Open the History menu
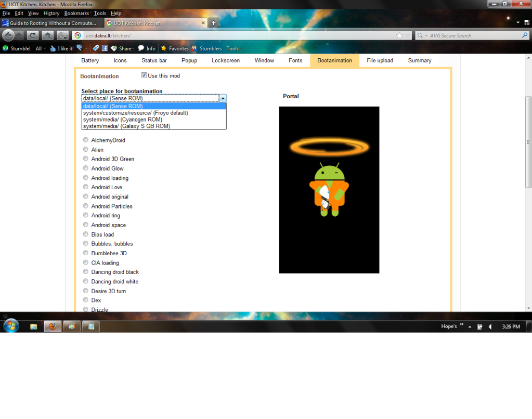 (51, 13)
